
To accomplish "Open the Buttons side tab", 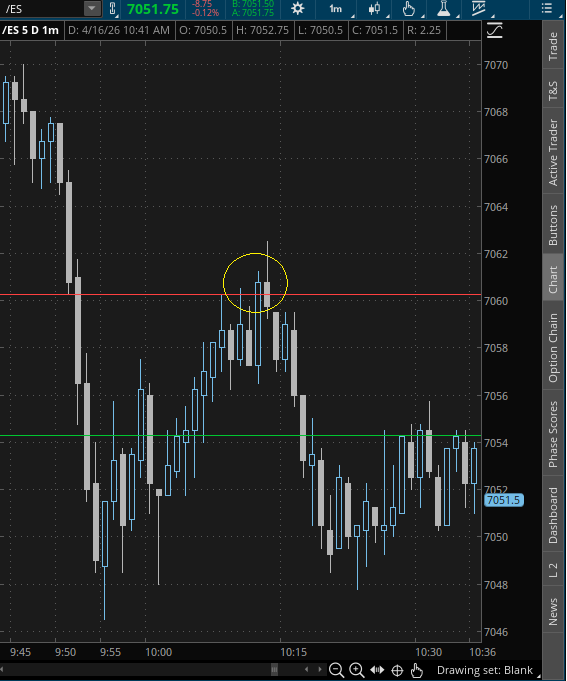I will pos(553,225).
